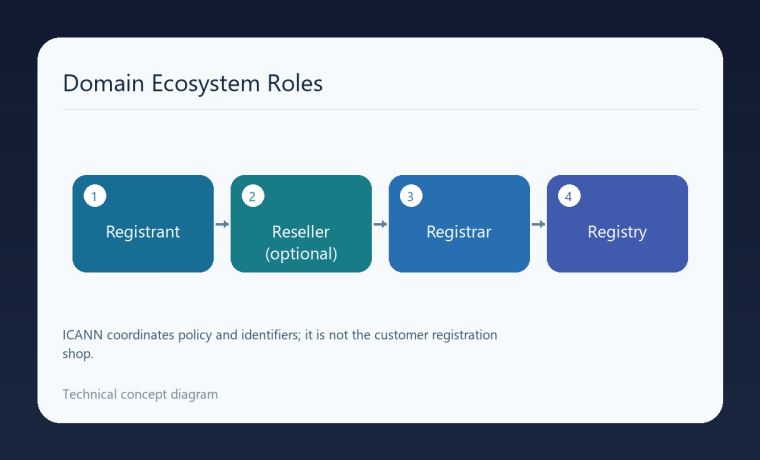Viewport: 760px width, 460px height.
Task: Click the Registrar label text
Action: [x=459, y=232]
